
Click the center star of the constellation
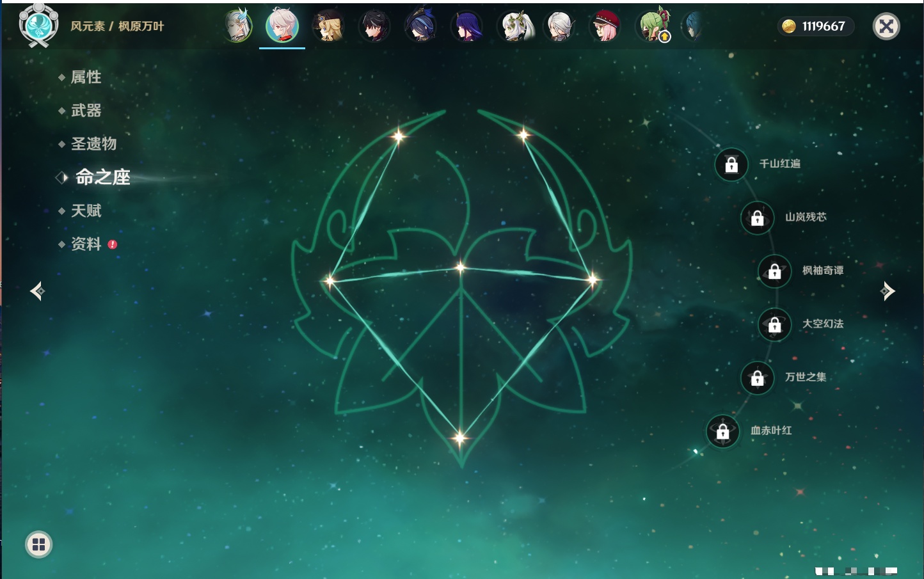(x=461, y=267)
